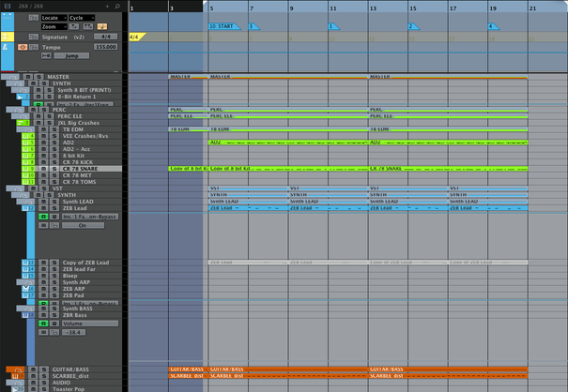Screen dimensions: 568x392
Task: Click the Copy of ZEB Lead track icon 13
Action: 28,263
